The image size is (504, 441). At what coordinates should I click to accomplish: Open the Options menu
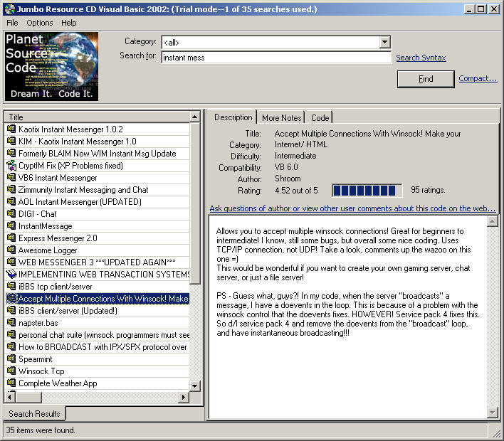[40, 23]
